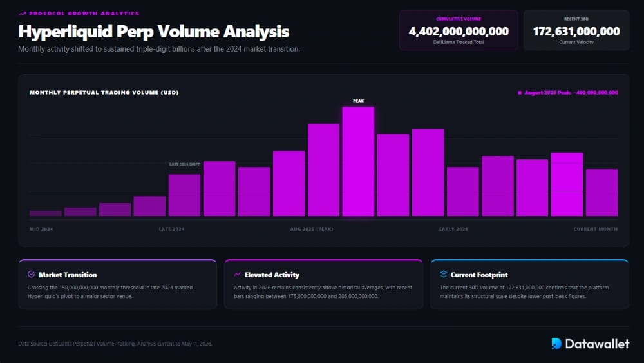This screenshot has height=363, width=644.
Task: Click the Datawallet brand name
Action: [597, 344]
